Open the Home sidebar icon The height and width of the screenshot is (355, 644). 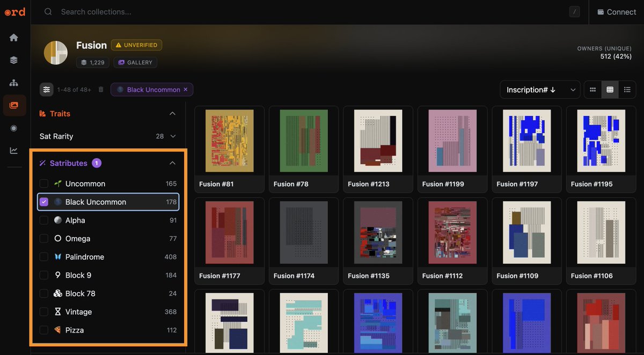(x=14, y=38)
